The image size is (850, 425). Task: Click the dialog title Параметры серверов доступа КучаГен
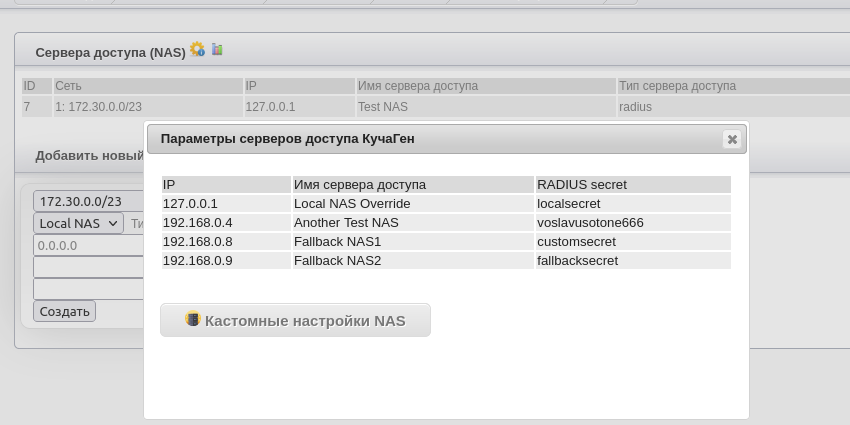pyautogui.click(x=287, y=139)
